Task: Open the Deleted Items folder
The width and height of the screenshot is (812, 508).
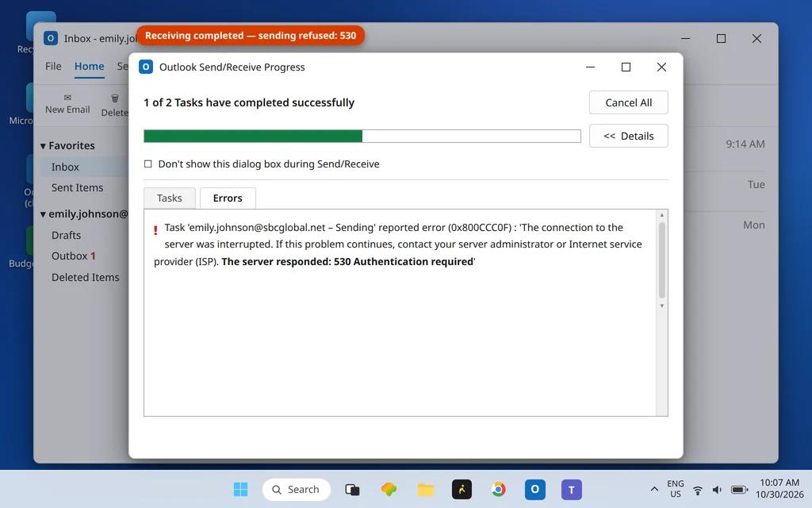Action: 86,277
